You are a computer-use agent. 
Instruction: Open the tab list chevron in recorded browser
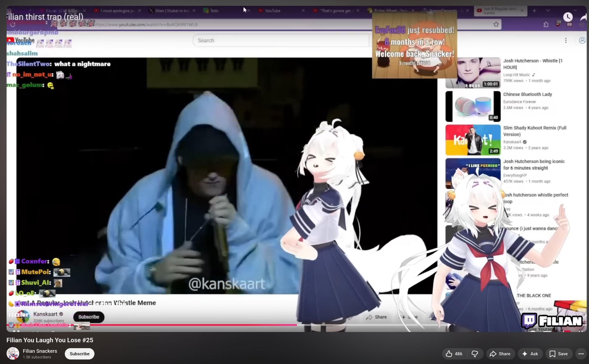(548, 11)
